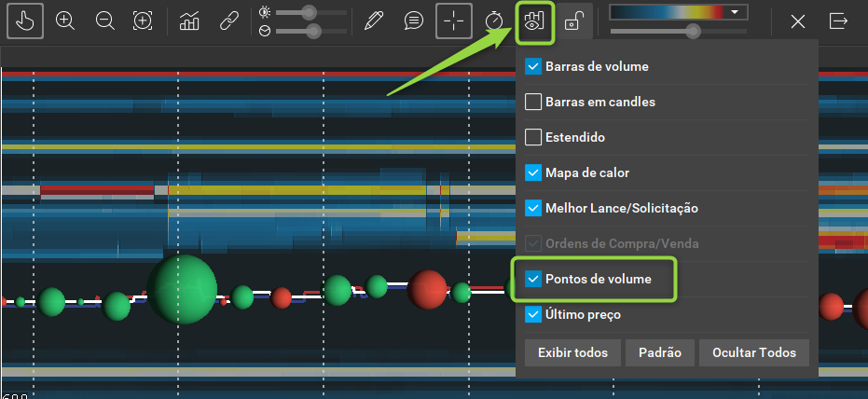Open the chart visibility eye icon
868x399 pixels.
coord(535,22)
